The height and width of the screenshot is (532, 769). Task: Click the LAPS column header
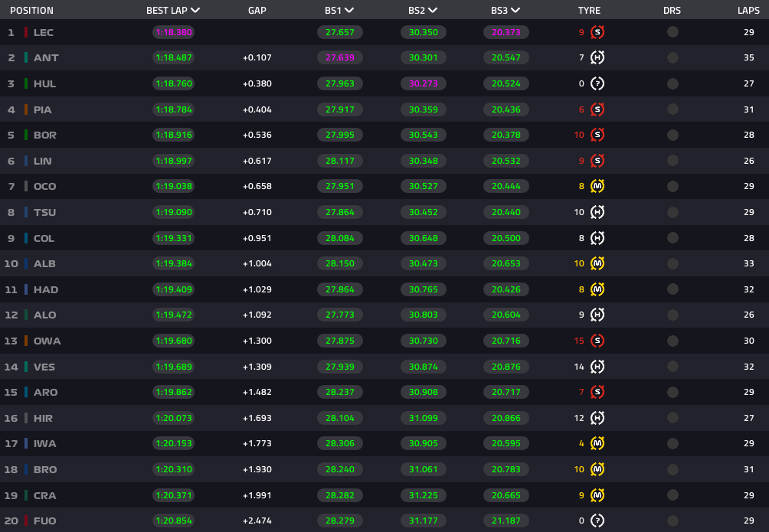click(748, 11)
